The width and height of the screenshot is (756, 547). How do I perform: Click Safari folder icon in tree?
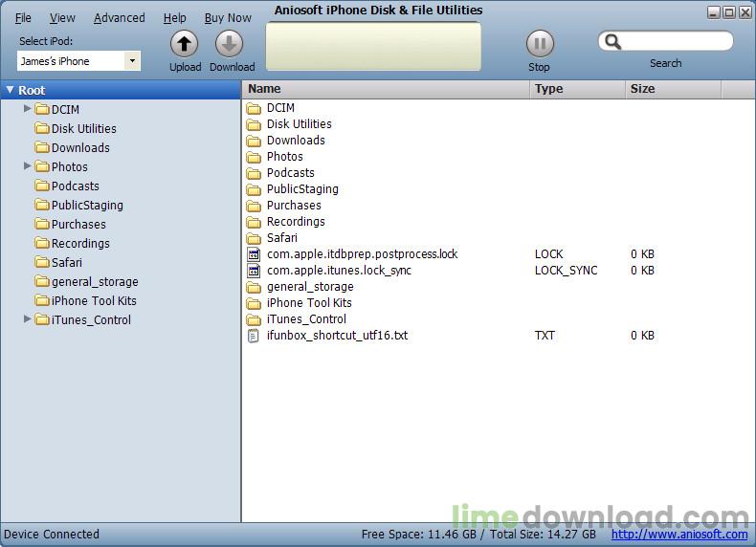tap(42, 263)
